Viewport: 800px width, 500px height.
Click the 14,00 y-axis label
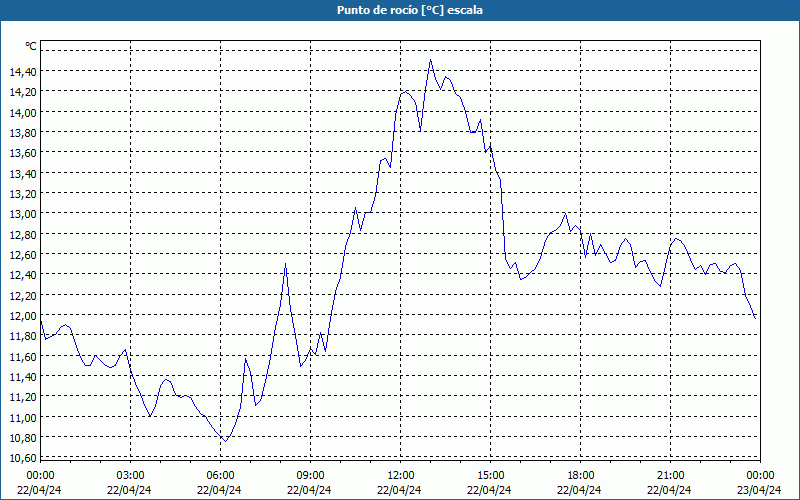(23, 113)
